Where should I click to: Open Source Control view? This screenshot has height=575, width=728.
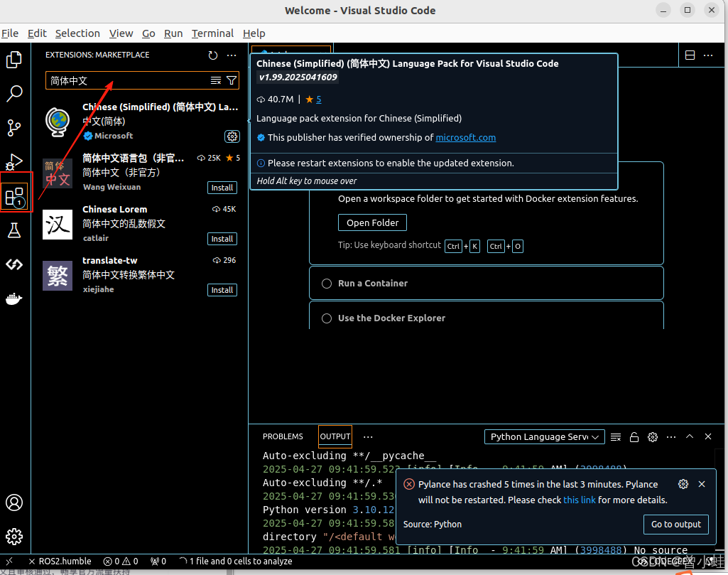click(x=14, y=127)
